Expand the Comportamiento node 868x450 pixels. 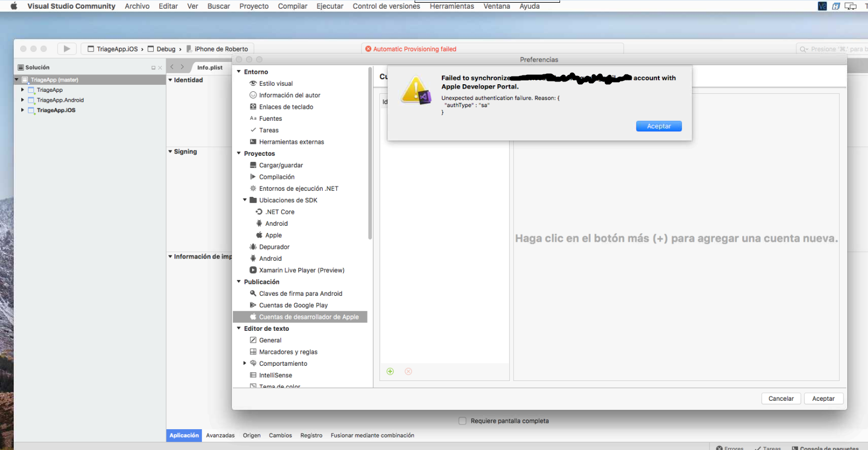point(244,364)
